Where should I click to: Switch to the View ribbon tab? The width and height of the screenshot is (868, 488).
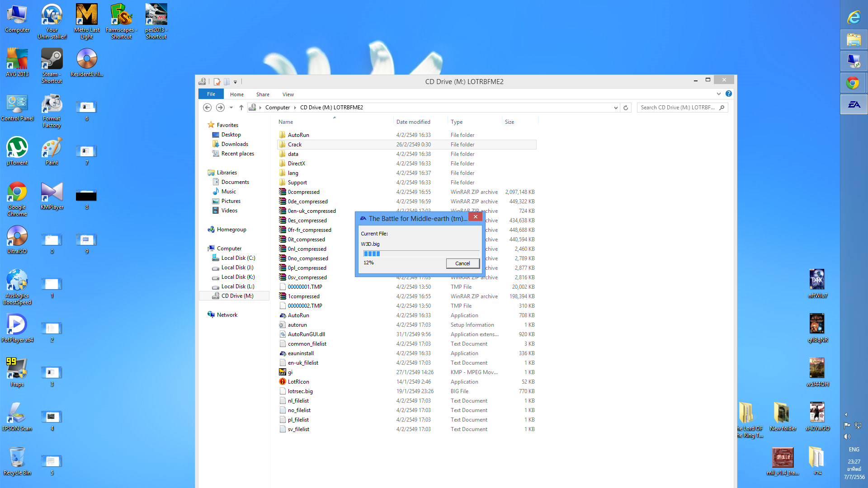pos(288,94)
